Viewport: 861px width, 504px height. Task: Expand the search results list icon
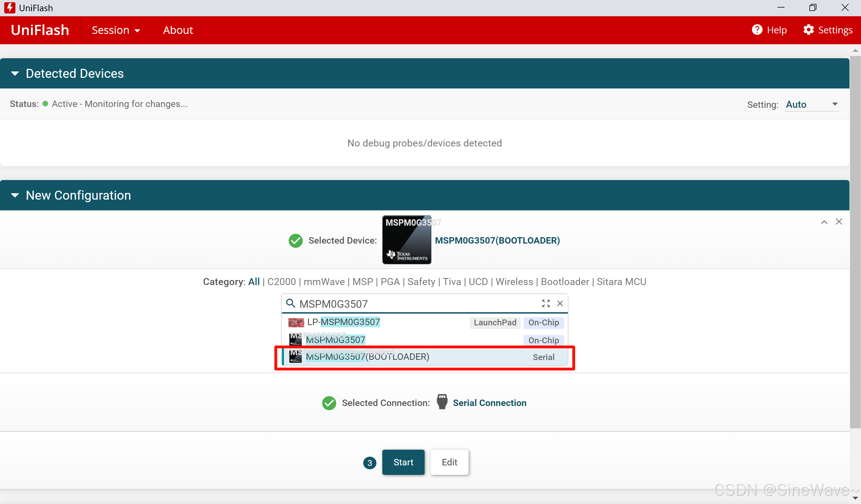click(546, 303)
